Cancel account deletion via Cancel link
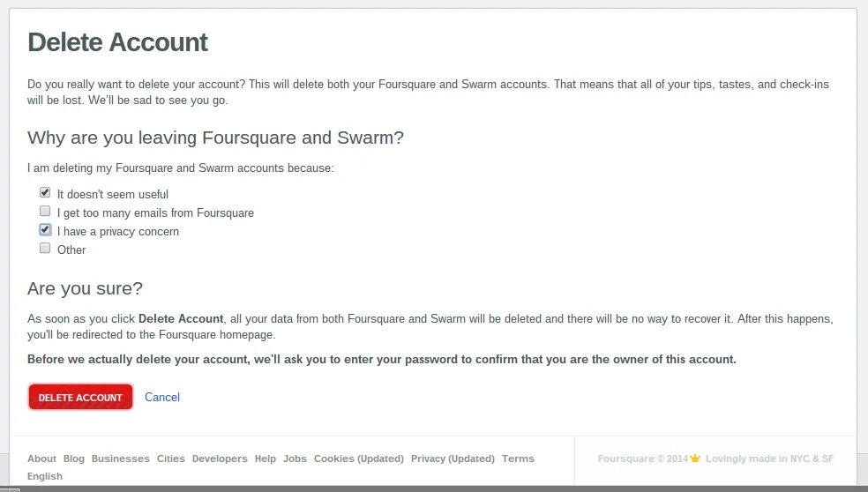The image size is (868, 492). [x=162, y=398]
